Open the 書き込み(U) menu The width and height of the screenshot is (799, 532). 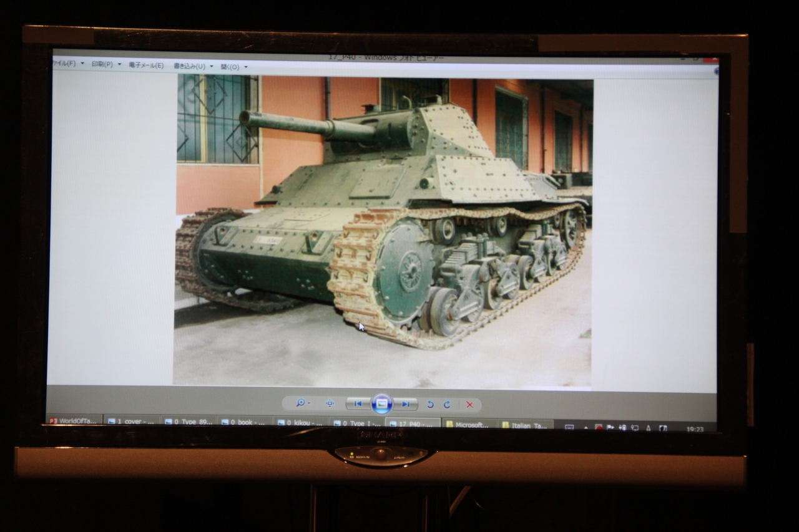[x=189, y=65]
